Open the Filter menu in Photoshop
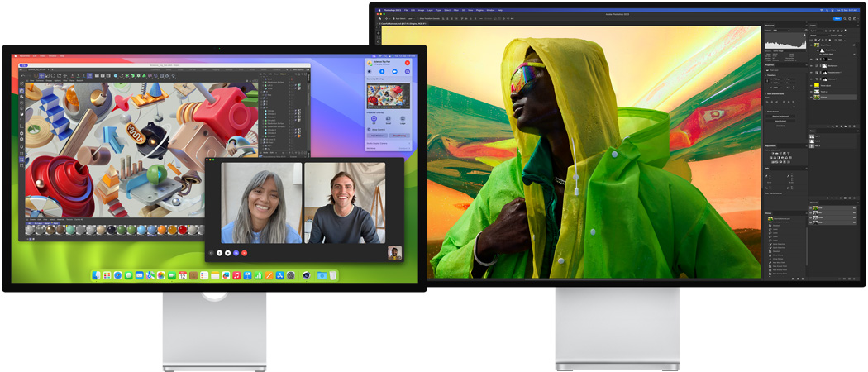 pos(458,10)
